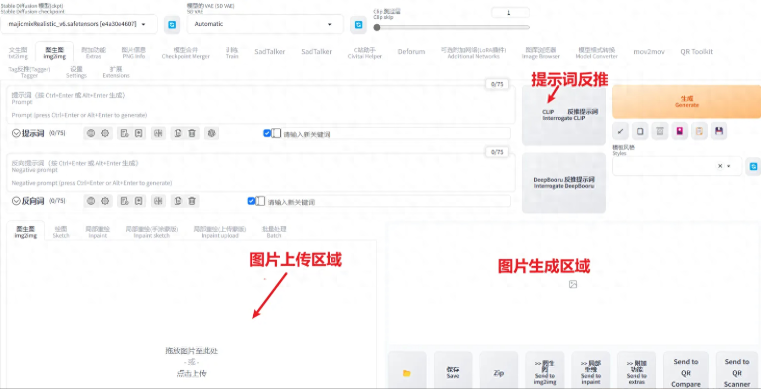Open the majicmixRealistic_v6 checkpoint dropdown
This screenshot has height=389, width=761.
(79, 24)
